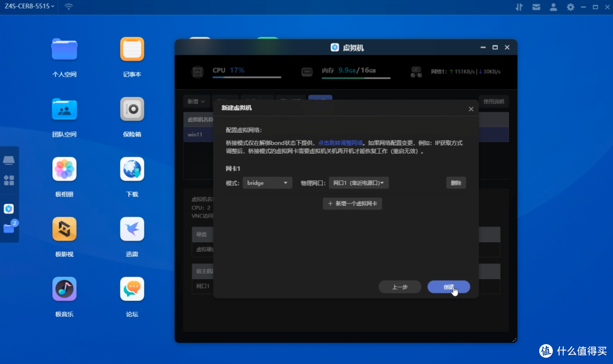Click the 创建 button

(448, 287)
